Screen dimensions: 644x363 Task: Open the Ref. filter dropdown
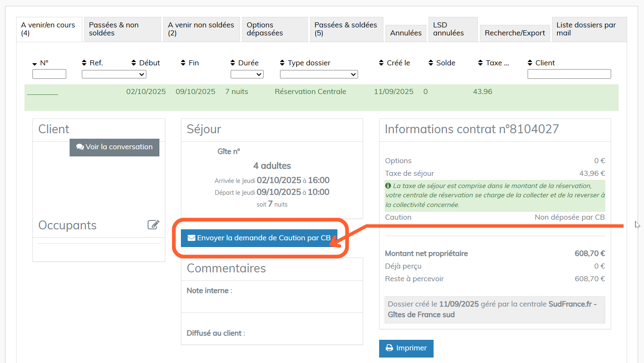point(114,74)
